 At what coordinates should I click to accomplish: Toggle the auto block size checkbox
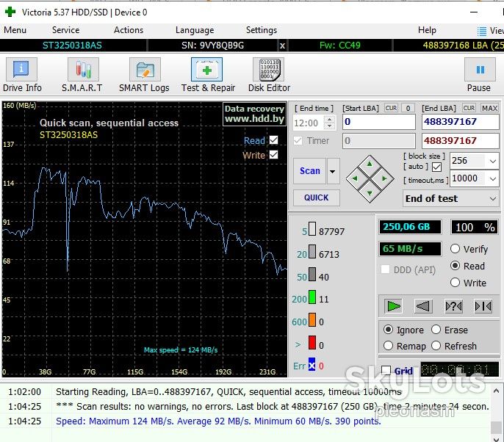[x=436, y=167]
